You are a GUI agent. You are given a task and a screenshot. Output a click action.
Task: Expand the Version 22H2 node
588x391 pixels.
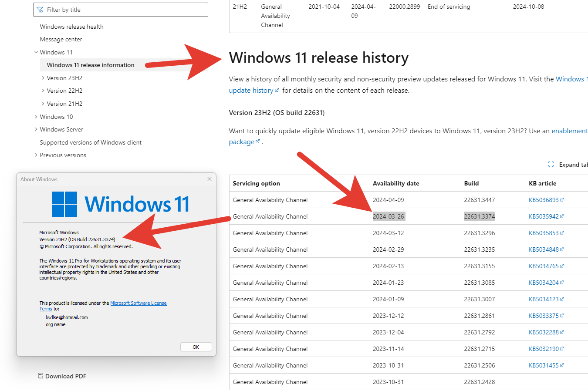coord(43,91)
